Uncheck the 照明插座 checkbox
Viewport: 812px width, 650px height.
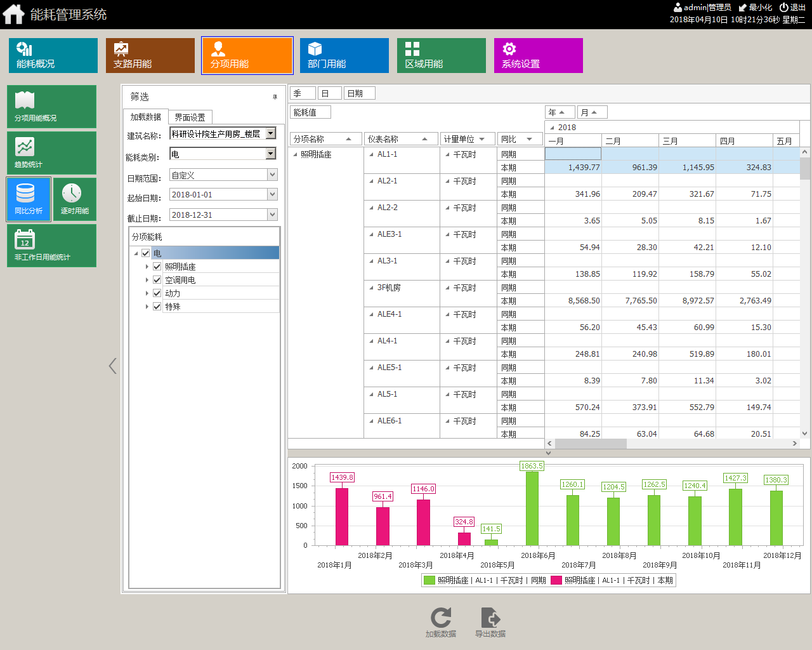pos(157,267)
